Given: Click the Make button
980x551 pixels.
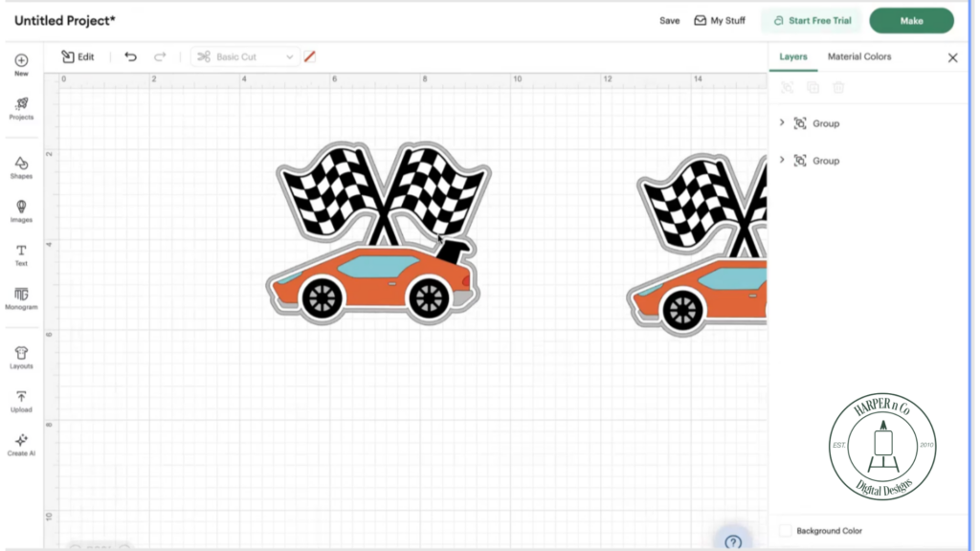Looking at the screenshot, I should [x=911, y=19].
